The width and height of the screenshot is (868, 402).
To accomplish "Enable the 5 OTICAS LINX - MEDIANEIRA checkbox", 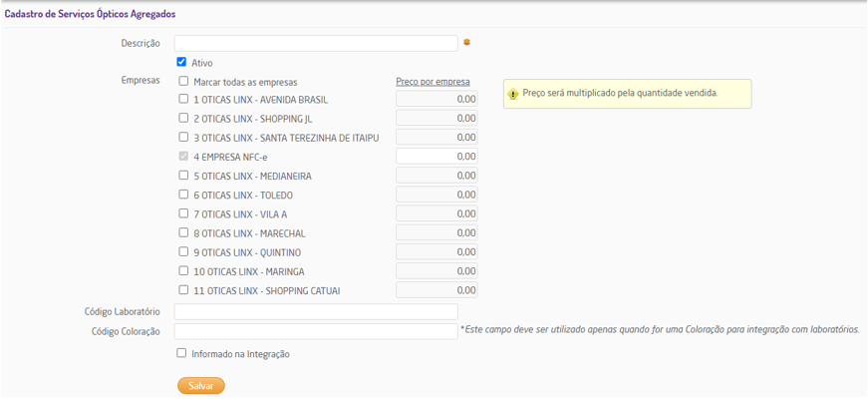I will coord(183,175).
